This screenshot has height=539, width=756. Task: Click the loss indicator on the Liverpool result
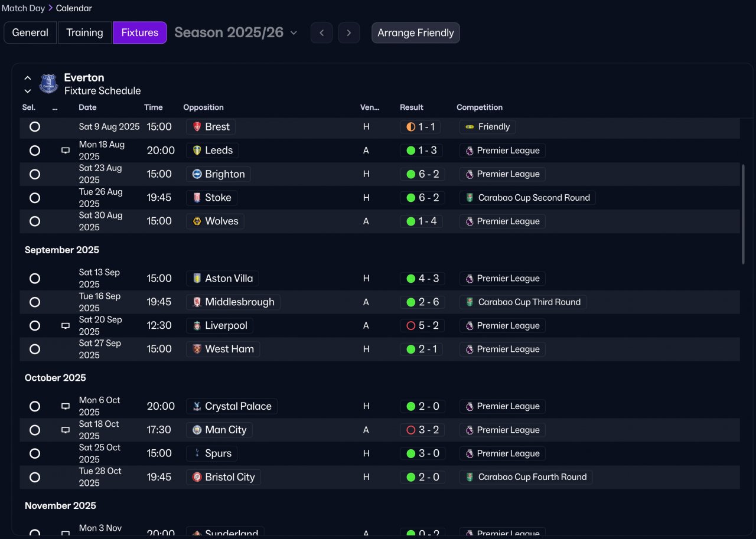(411, 326)
